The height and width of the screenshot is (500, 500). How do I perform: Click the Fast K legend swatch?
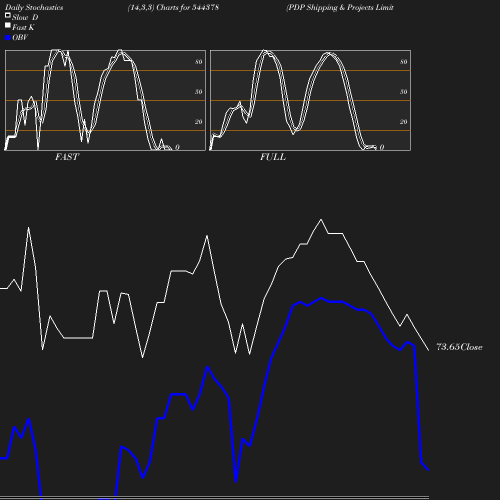[x=8, y=25]
